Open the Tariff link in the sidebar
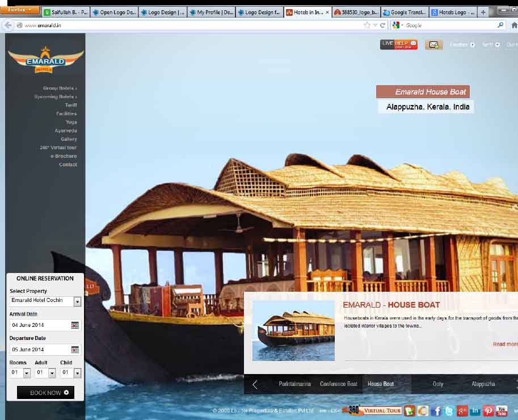Screen dimensions: 518x420 (71, 105)
